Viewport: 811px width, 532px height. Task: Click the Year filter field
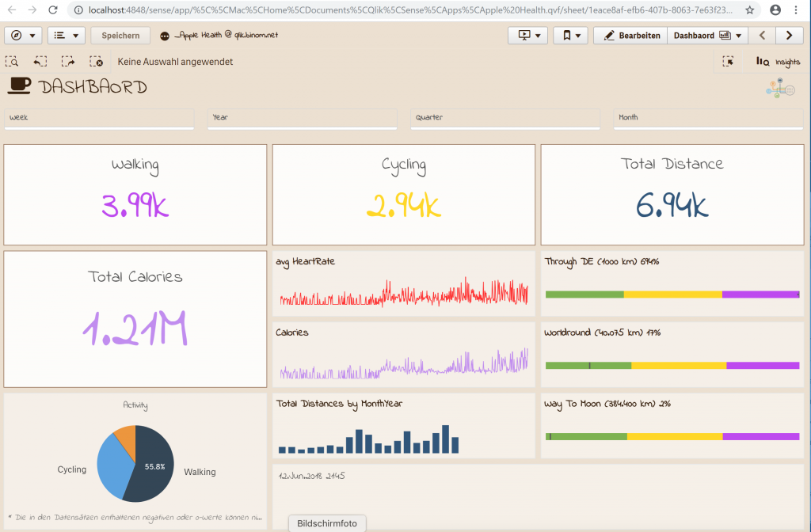tap(303, 119)
